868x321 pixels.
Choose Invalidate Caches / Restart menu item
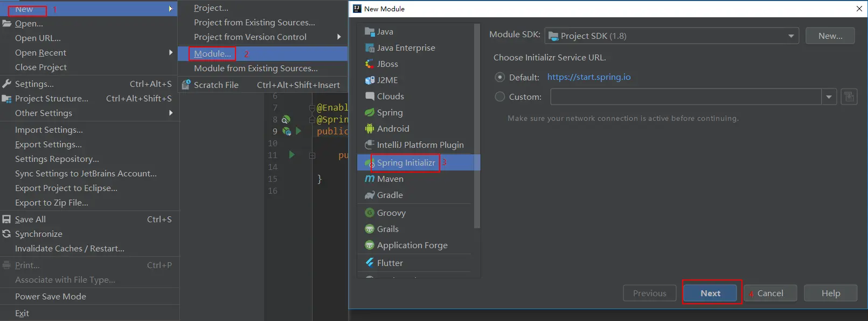89,248
